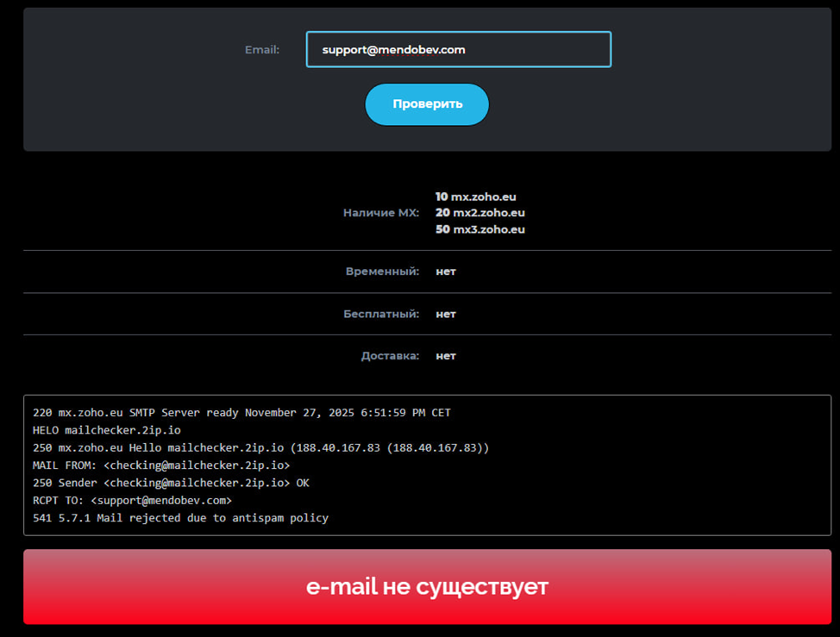Image resolution: width=840 pixels, height=637 pixels.
Task: Click the RCPT TO support@mendobev.com log line
Action: click(x=132, y=501)
